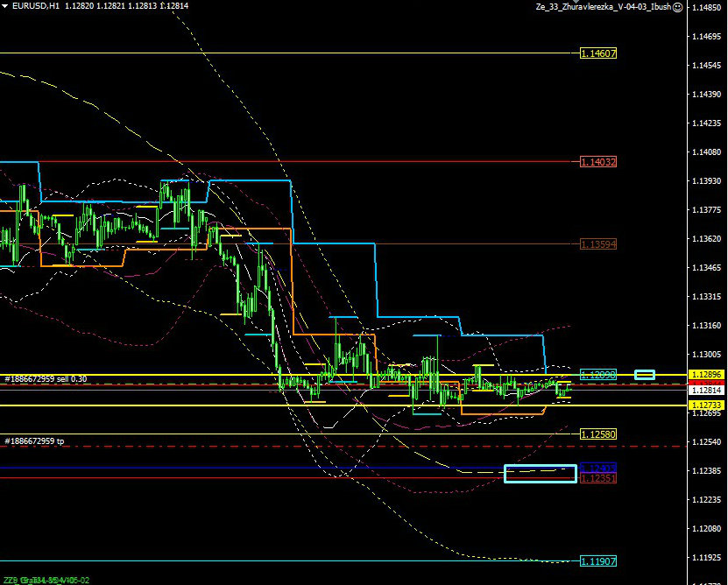728x585 pixels.
Task: Click the small cyan rectangle near 1.12896
Action: coord(645,375)
